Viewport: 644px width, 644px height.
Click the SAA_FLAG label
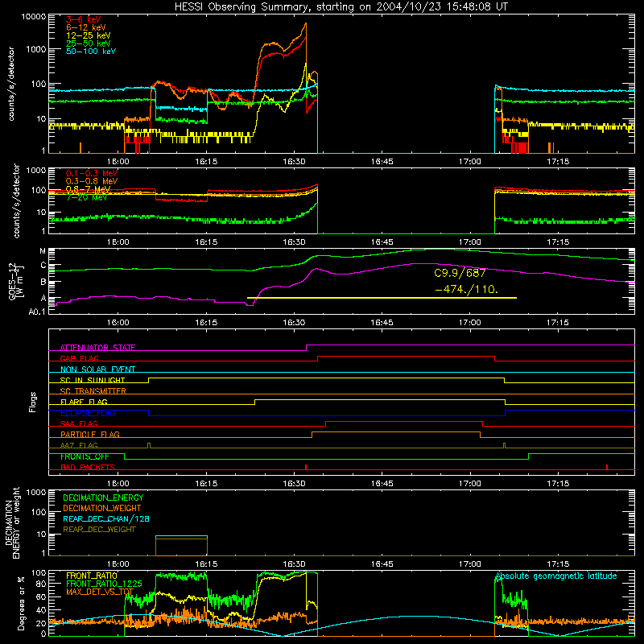79,423
